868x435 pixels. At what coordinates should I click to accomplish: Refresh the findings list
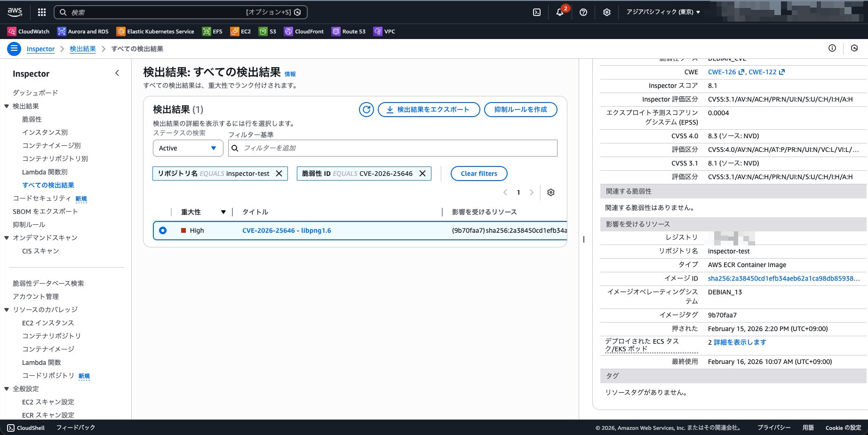(x=366, y=110)
